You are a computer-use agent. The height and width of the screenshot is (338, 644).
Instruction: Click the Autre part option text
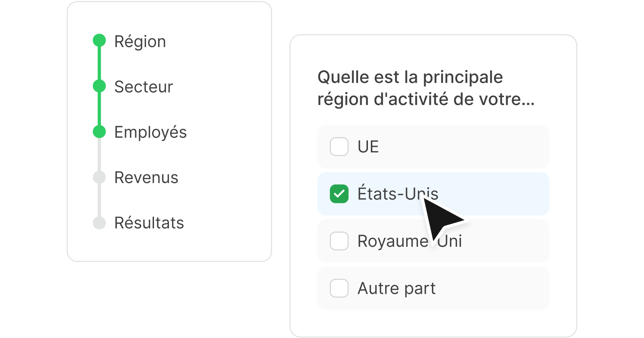(x=396, y=288)
